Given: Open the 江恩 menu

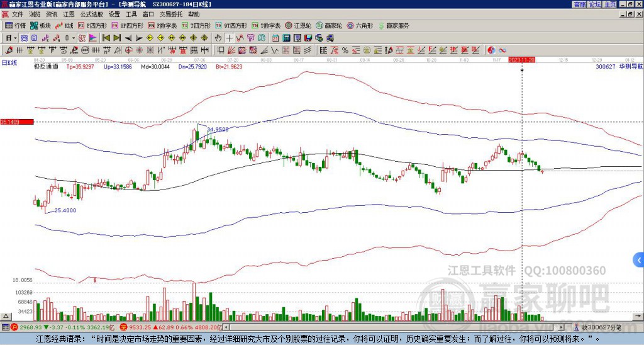Looking at the screenshot, I should click(x=69, y=14).
